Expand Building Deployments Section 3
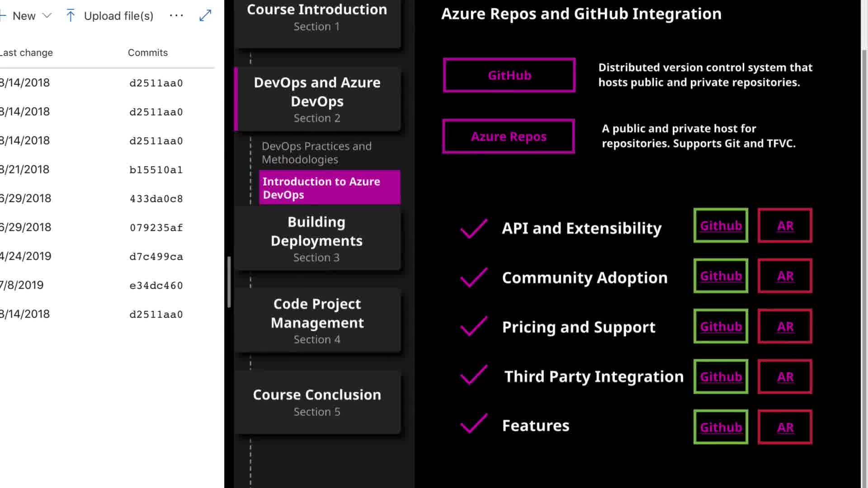Screen dimensions: 868x488 click(x=316, y=239)
